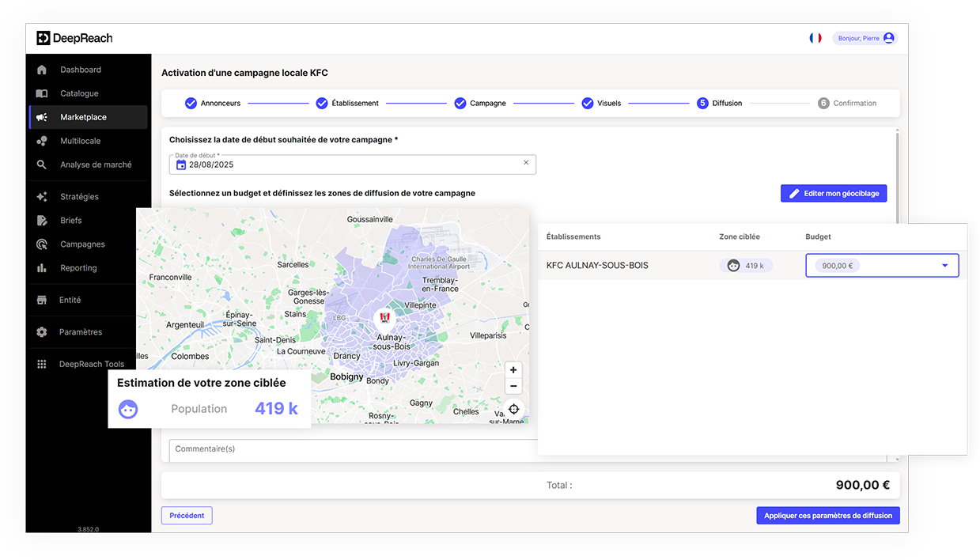Viewport: 980px width, 560px height.
Task: Click the Précédent button
Action: point(187,515)
